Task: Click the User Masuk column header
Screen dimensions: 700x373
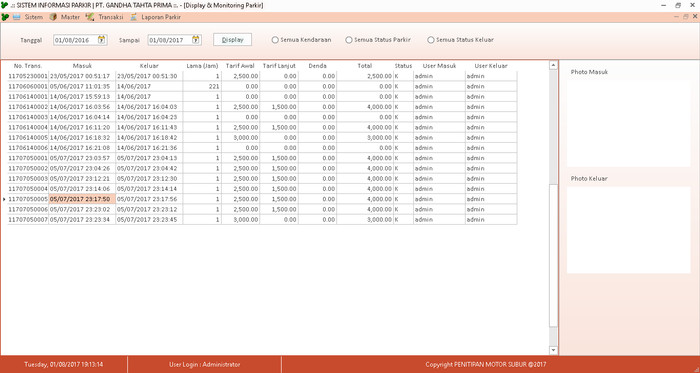Action: pos(439,66)
